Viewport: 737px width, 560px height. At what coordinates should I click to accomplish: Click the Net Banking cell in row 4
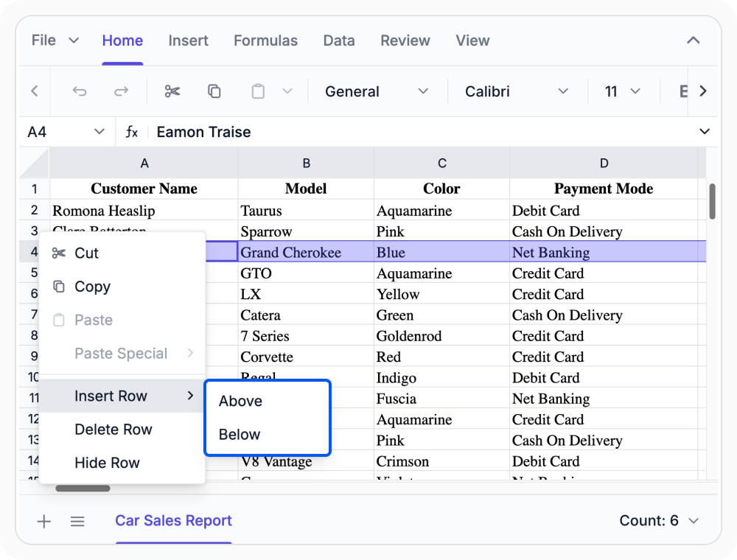click(604, 252)
